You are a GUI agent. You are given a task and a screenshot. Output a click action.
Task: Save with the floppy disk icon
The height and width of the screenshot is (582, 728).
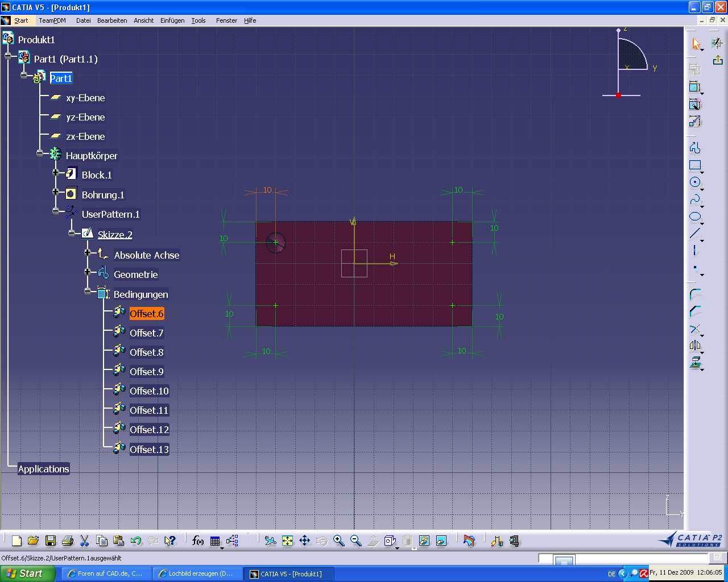pos(51,541)
